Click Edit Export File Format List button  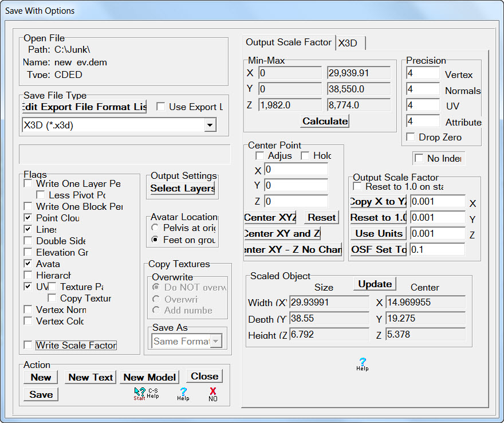point(85,107)
